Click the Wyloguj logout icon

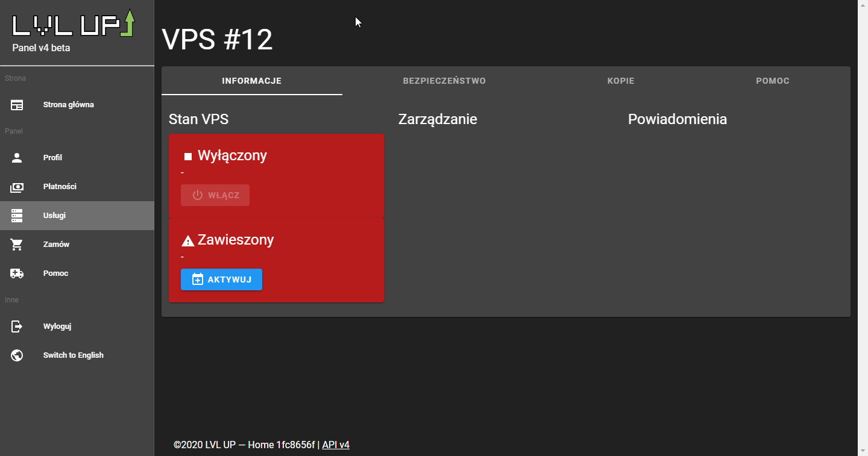pos(17,326)
